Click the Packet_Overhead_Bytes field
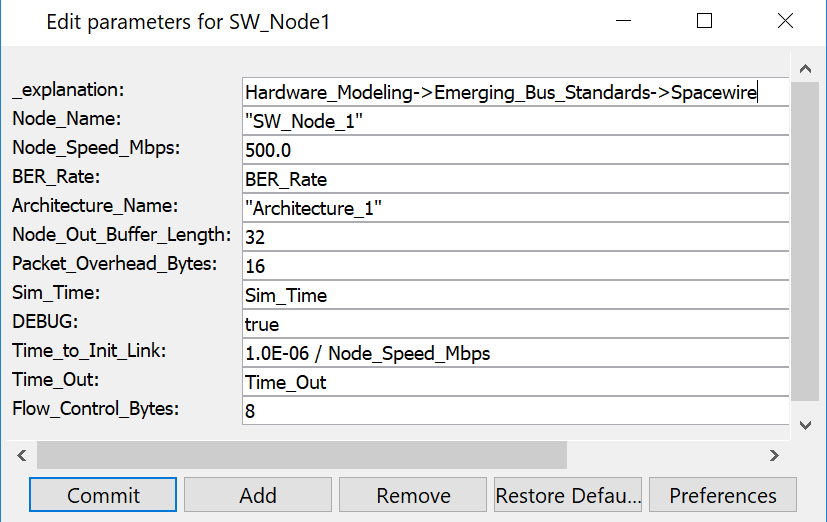The image size is (827, 522). 515,266
